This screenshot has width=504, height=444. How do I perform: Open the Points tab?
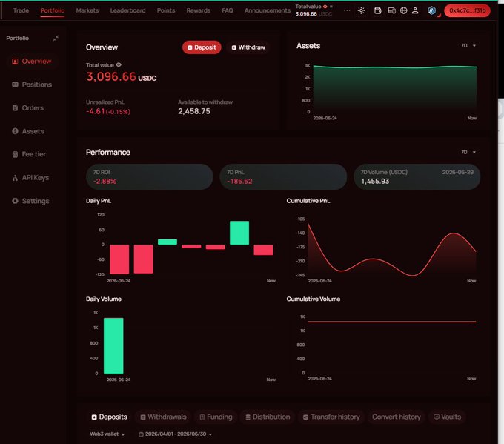click(166, 10)
